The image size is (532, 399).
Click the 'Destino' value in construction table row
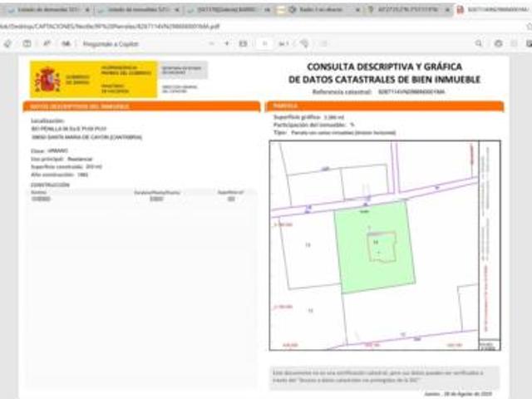[x=41, y=199]
